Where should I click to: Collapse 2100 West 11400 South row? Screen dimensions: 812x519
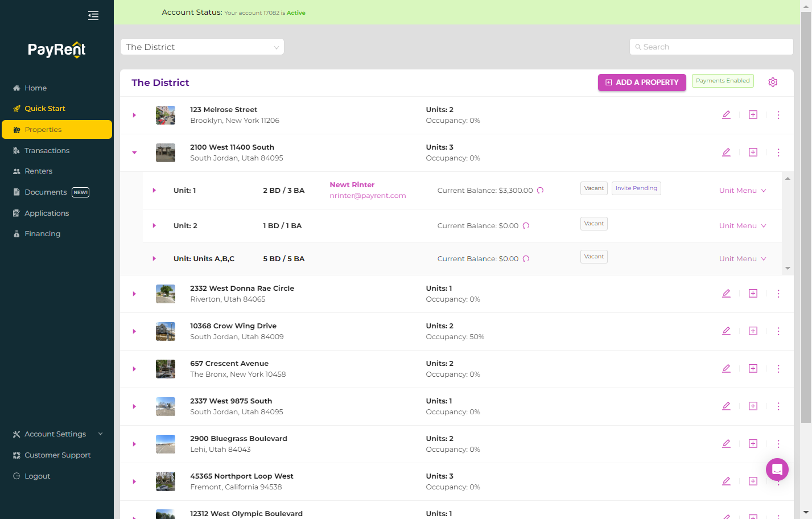pyautogui.click(x=134, y=153)
